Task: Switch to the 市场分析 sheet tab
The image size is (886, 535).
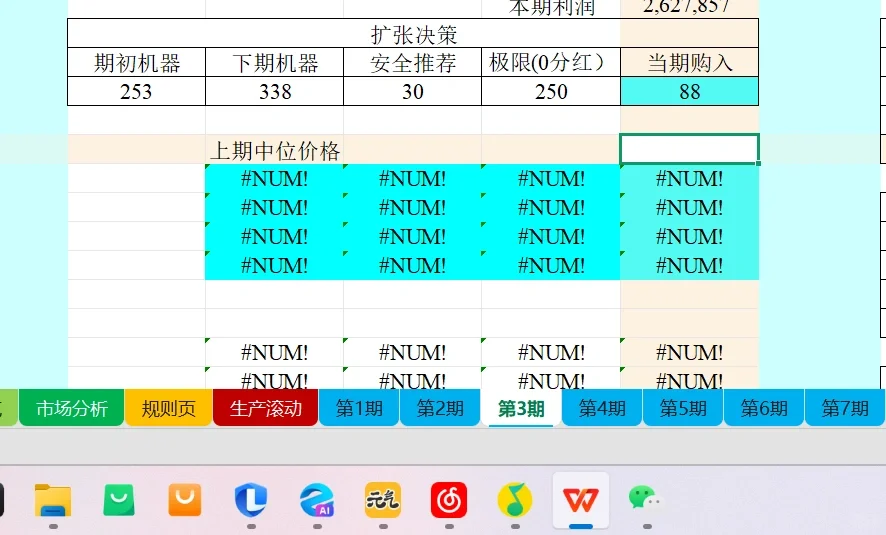Action: pyautogui.click(x=72, y=407)
